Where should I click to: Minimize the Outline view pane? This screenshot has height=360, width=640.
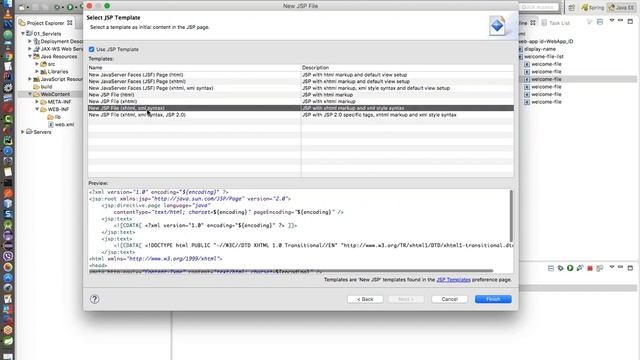point(621,20)
